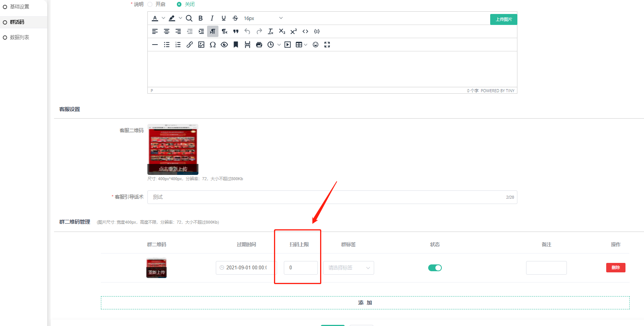This screenshot has height=326, width=644.
Task: Insert horizontal line
Action: [155, 45]
